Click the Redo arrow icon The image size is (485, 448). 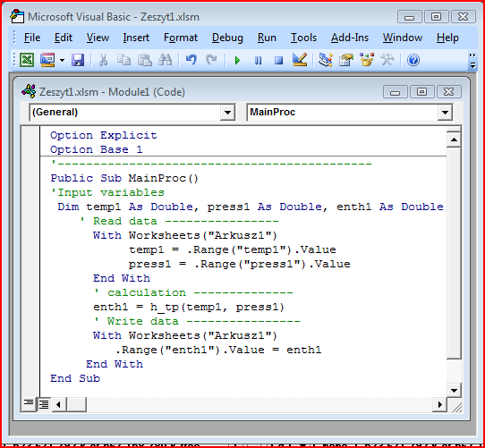(x=211, y=60)
